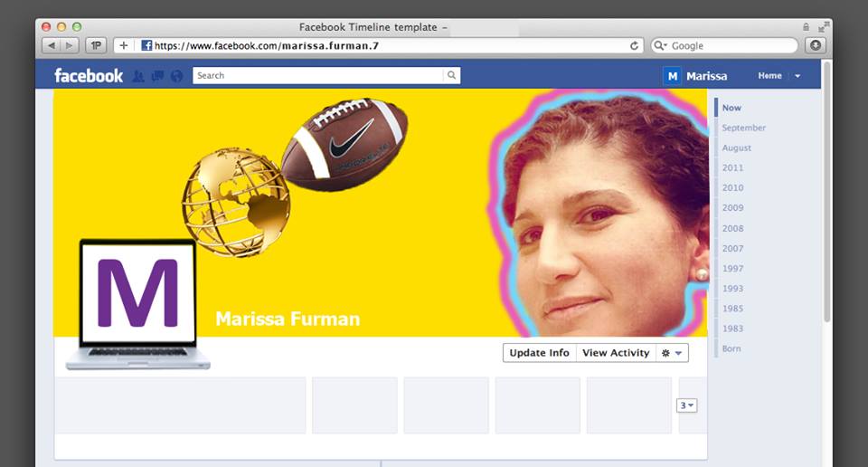Jump to 2011 on the timeline
Image resolution: width=868 pixels, height=467 pixels.
pyautogui.click(x=732, y=167)
